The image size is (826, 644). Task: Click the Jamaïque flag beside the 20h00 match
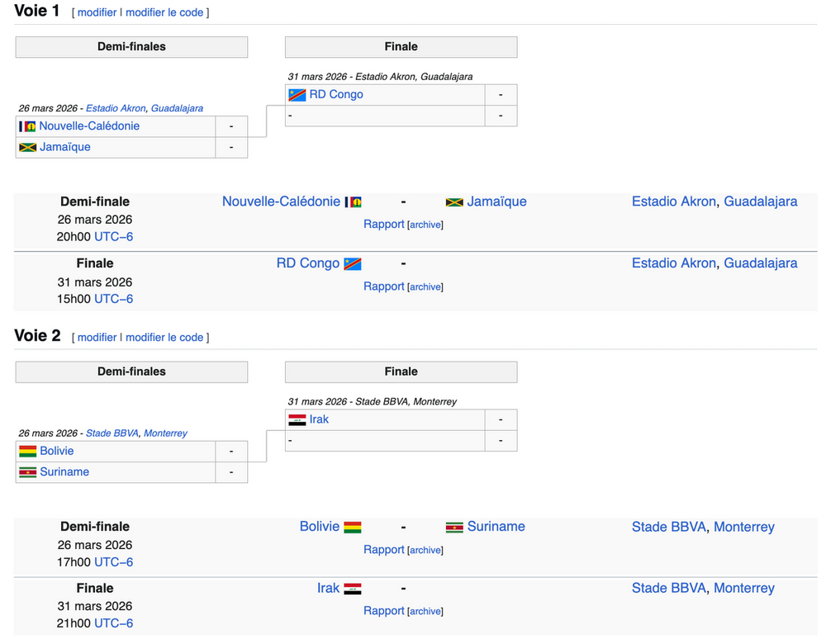coord(454,202)
